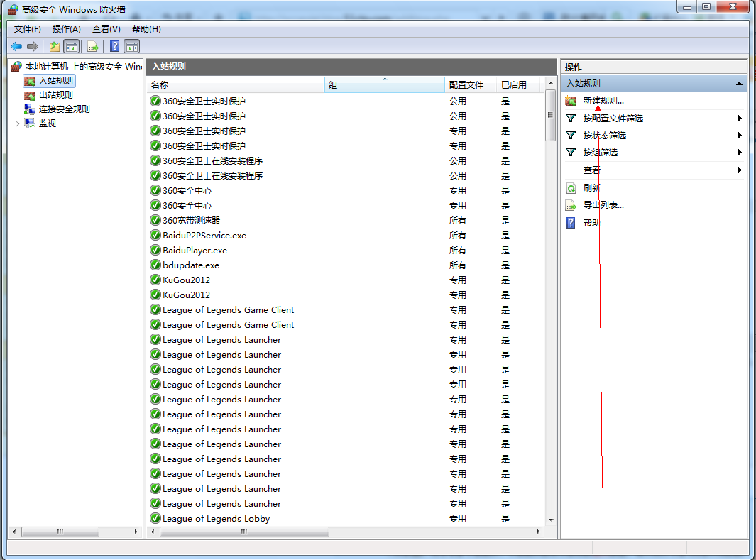Click the rule list scroll-up arrow
This screenshot has width=756, height=560.
coord(551,83)
